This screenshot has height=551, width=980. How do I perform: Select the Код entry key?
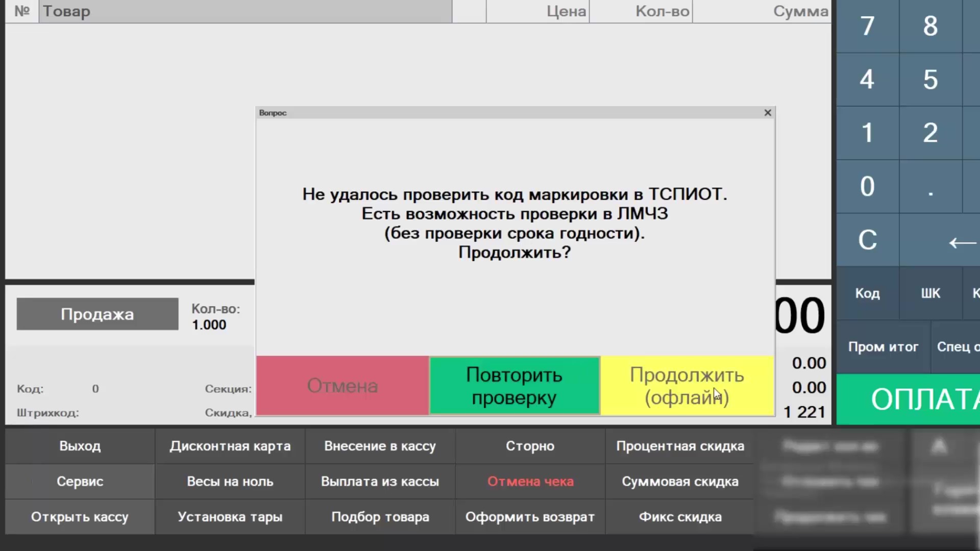(x=868, y=293)
